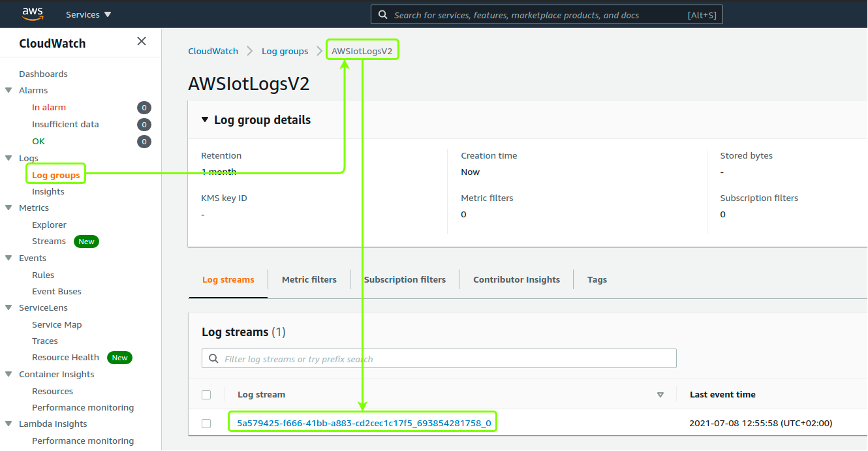
Task: Collapse the Lambda Insights section
Action: (8, 424)
